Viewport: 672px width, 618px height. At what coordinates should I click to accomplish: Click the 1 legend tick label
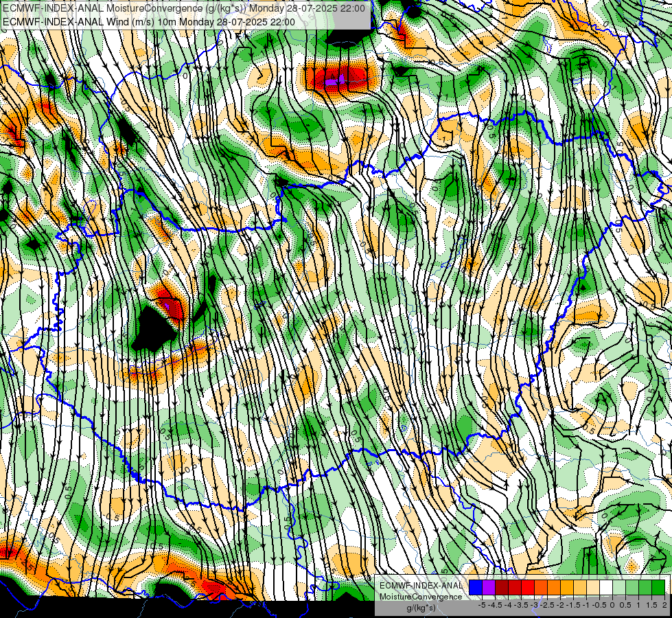(x=638, y=605)
